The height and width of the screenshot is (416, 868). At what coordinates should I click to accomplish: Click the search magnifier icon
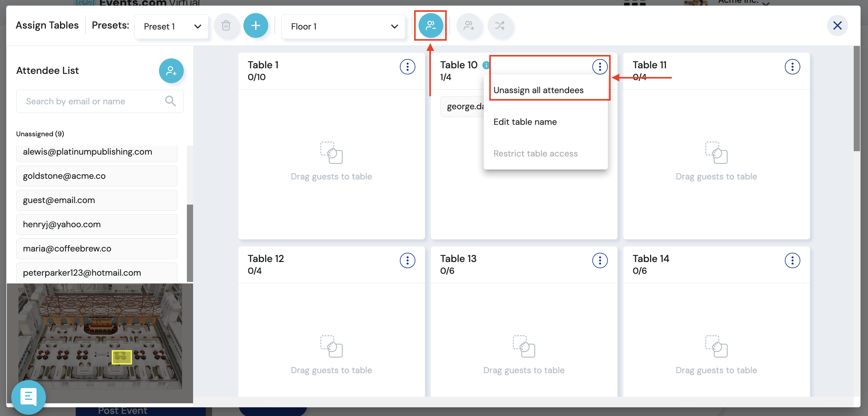click(x=170, y=101)
